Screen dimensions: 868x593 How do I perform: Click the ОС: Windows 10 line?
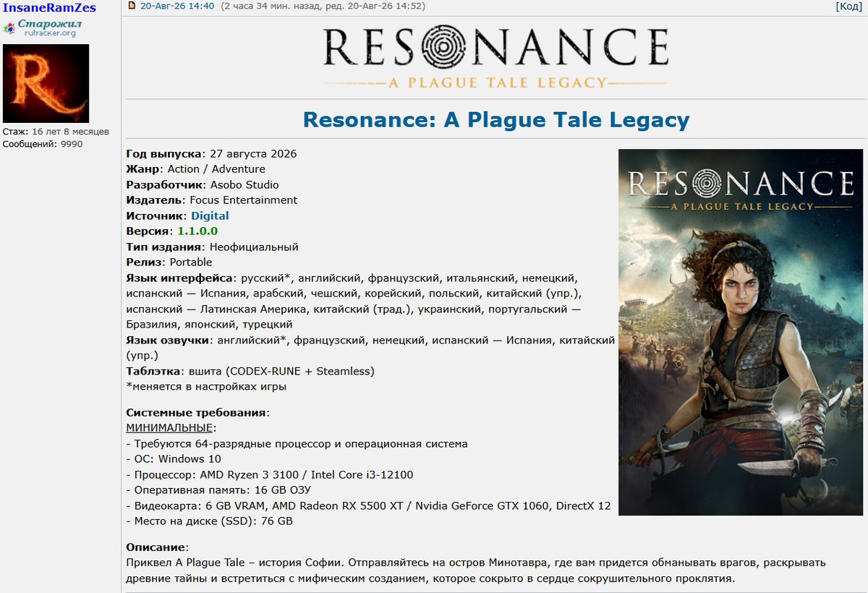[x=174, y=459]
